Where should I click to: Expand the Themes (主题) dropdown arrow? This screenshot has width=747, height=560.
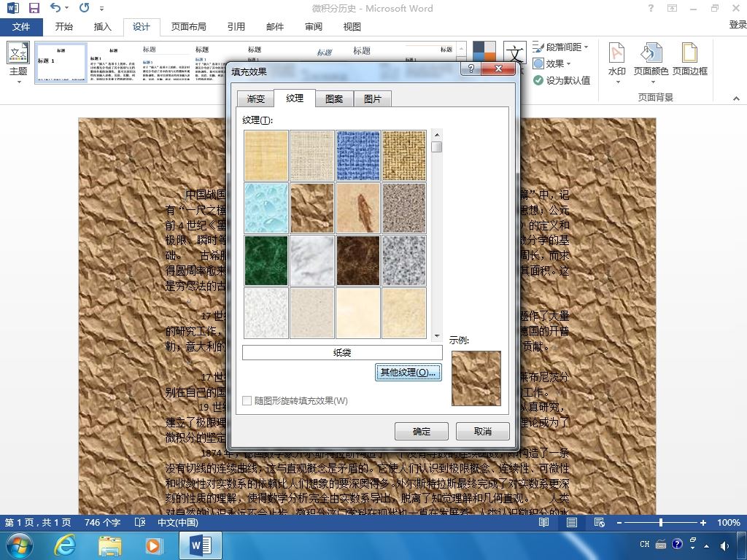pos(18,82)
